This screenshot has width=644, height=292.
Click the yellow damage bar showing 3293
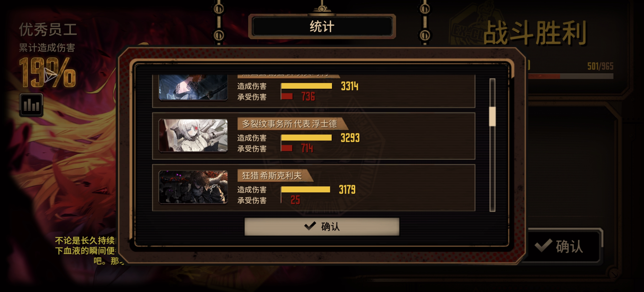click(306, 138)
